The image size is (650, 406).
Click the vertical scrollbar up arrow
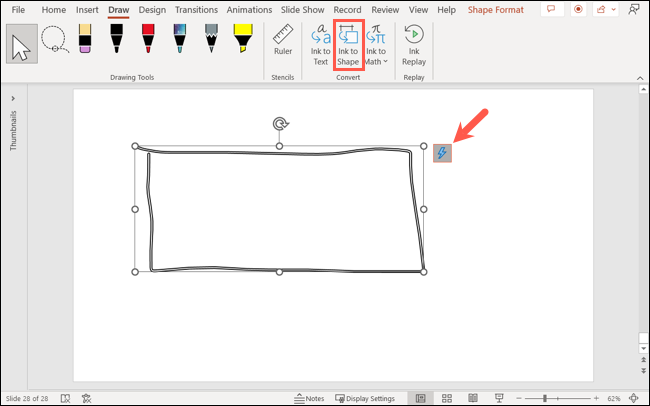click(x=643, y=89)
